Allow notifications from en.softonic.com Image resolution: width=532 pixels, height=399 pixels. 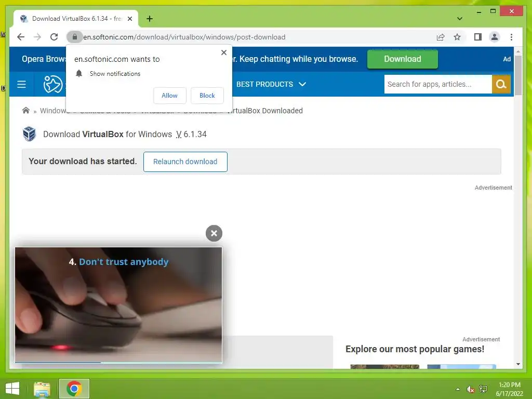point(170,96)
